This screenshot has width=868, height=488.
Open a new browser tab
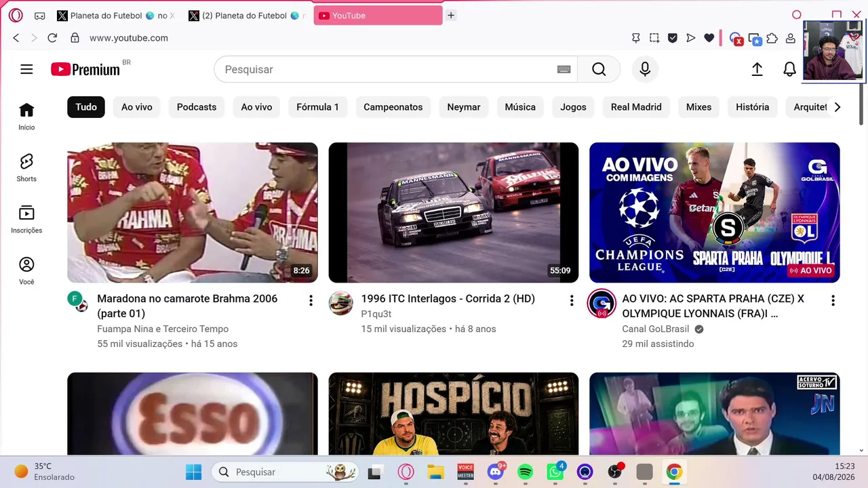tap(451, 16)
